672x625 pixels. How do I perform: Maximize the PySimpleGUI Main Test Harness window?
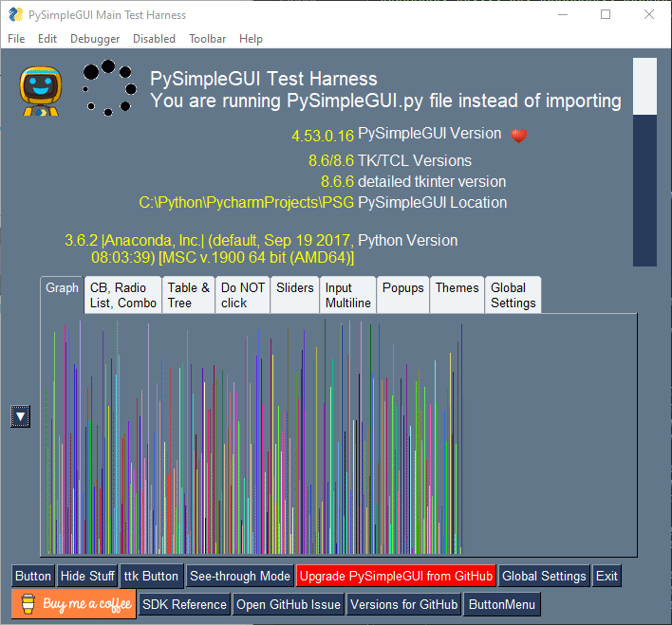pyautogui.click(x=606, y=14)
